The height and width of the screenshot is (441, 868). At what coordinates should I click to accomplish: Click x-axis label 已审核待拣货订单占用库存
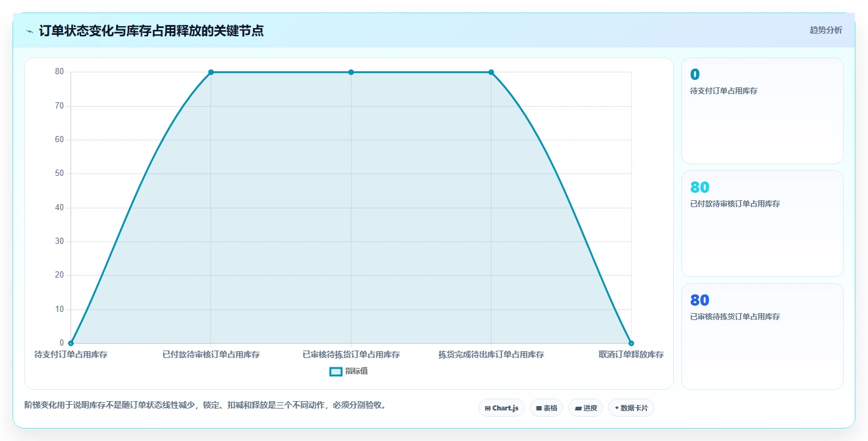(x=351, y=354)
